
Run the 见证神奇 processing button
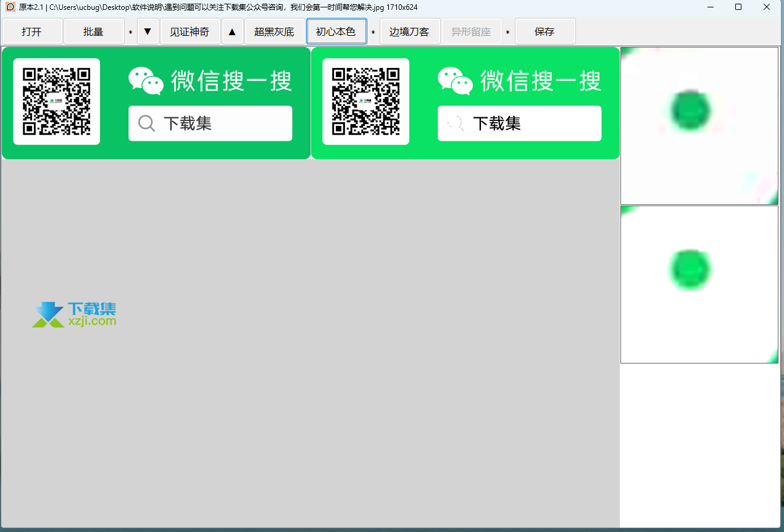tap(190, 31)
